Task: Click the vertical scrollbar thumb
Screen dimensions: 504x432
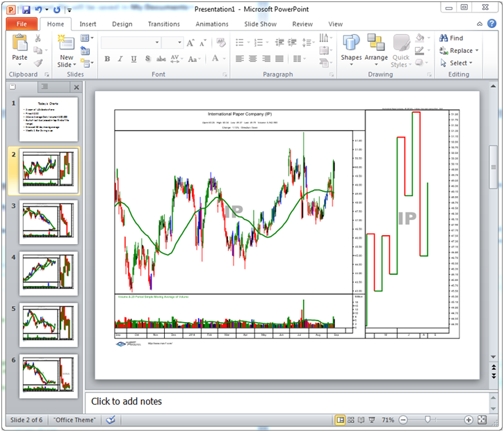Action: (x=493, y=167)
